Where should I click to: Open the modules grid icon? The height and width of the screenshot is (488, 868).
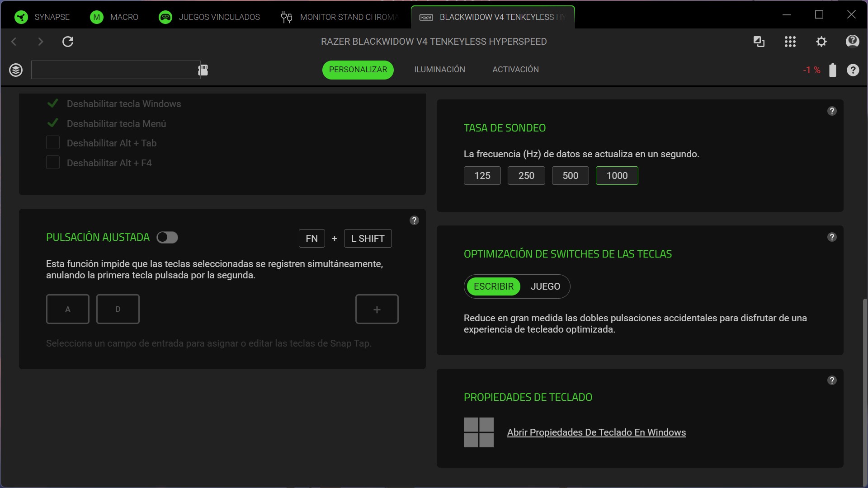(x=790, y=42)
